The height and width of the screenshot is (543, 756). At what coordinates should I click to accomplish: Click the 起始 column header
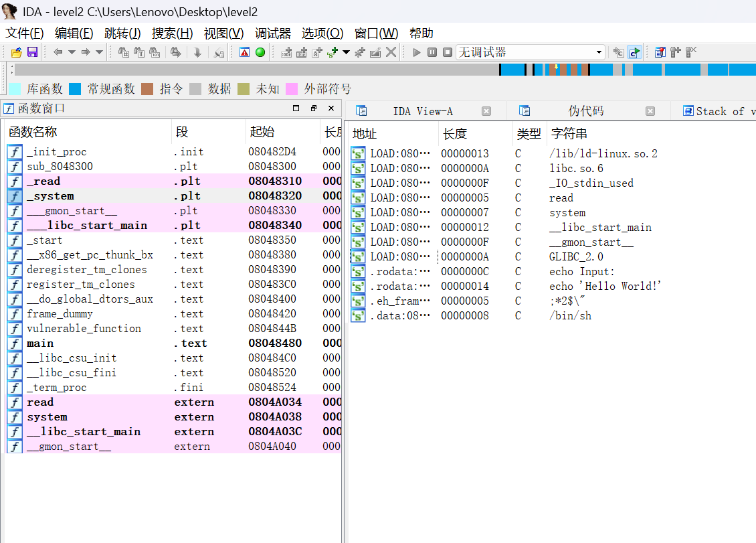coord(262,132)
